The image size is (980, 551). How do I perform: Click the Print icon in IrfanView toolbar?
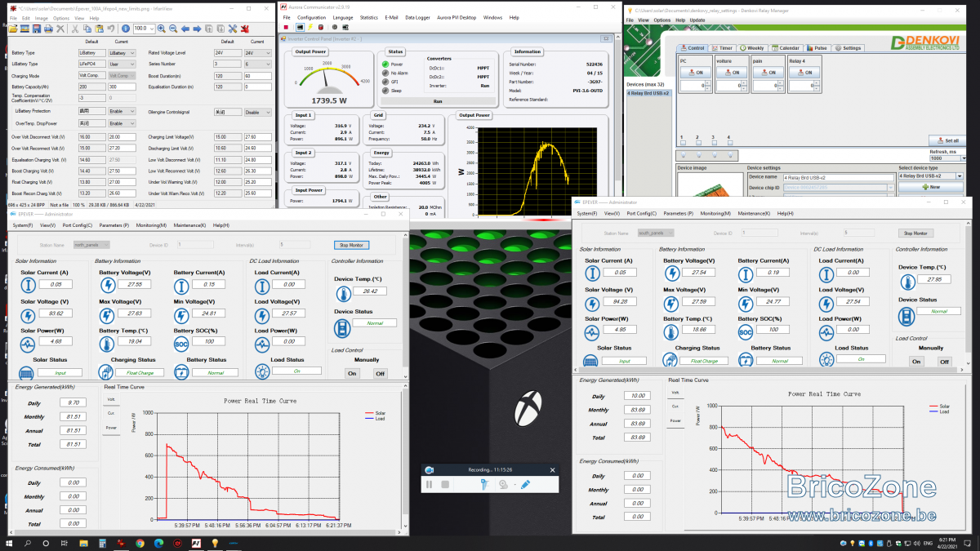48,29
